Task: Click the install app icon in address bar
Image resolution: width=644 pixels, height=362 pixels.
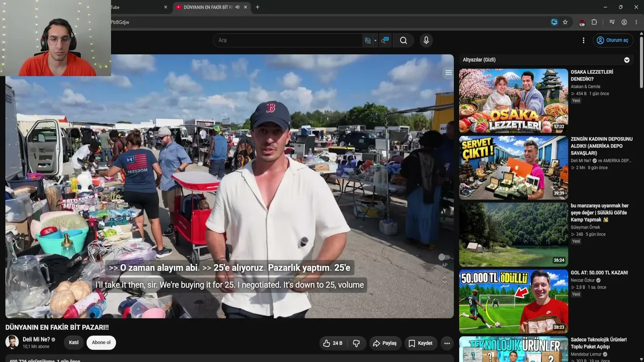Action: 554,22
